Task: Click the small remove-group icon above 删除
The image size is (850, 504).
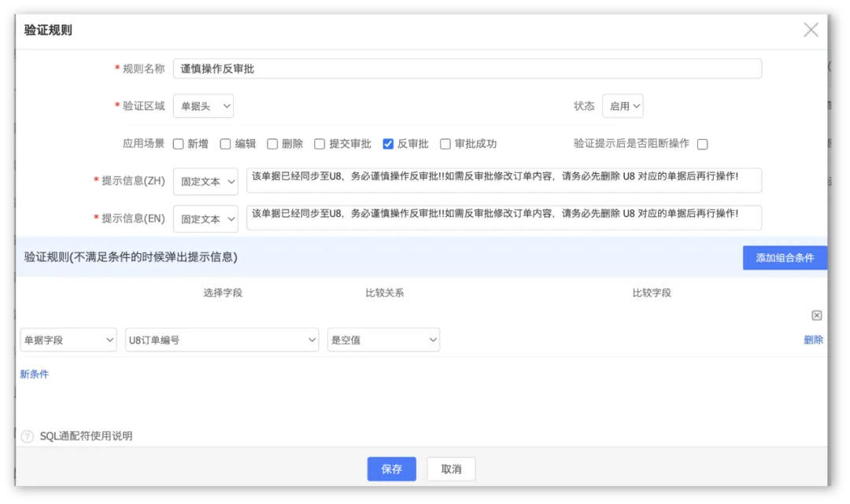Action: [x=816, y=315]
